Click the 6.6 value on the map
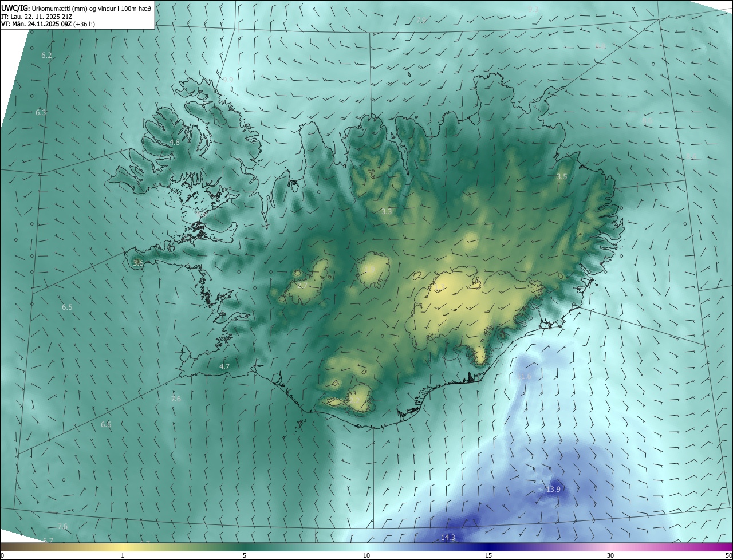 [106, 425]
